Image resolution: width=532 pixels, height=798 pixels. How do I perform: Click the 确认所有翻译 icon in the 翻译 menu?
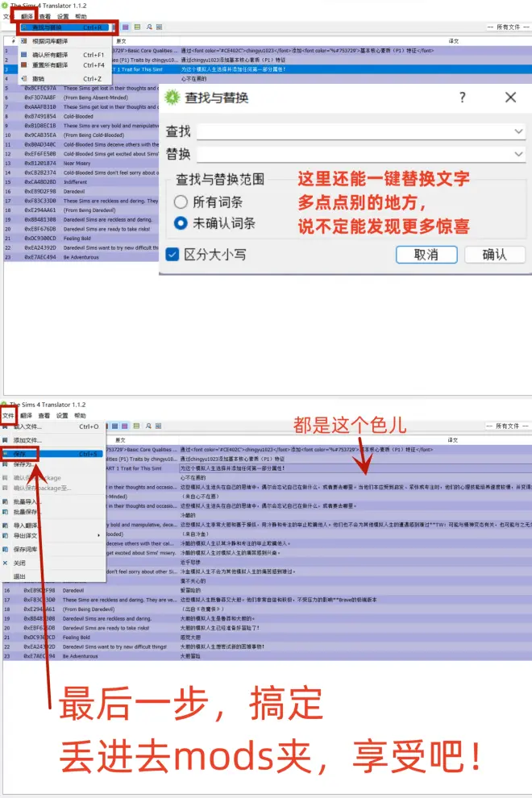[x=23, y=55]
